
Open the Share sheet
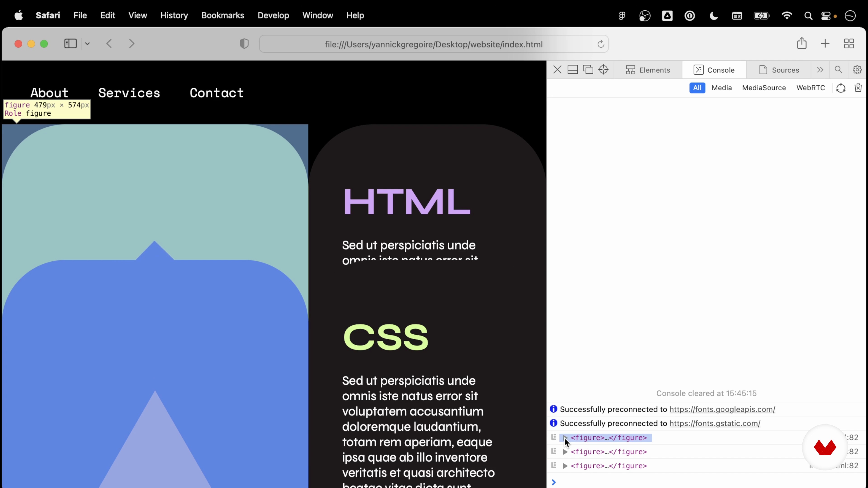[802, 43]
